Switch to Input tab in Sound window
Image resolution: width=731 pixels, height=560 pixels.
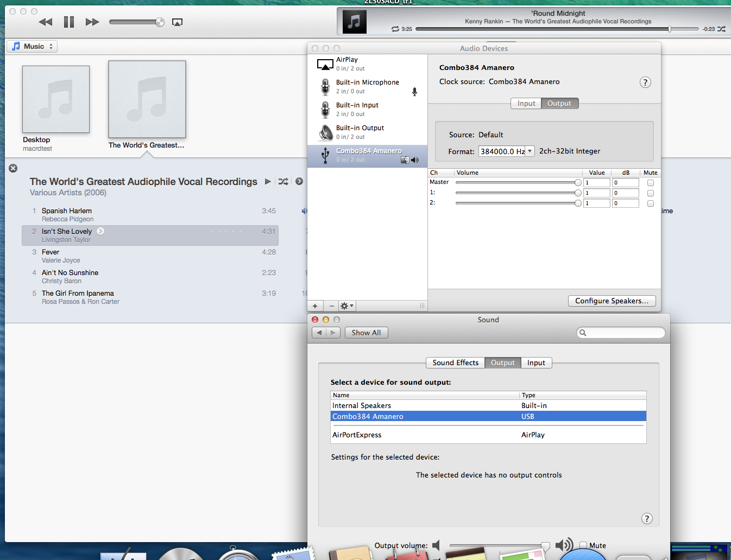click(536, 363)
